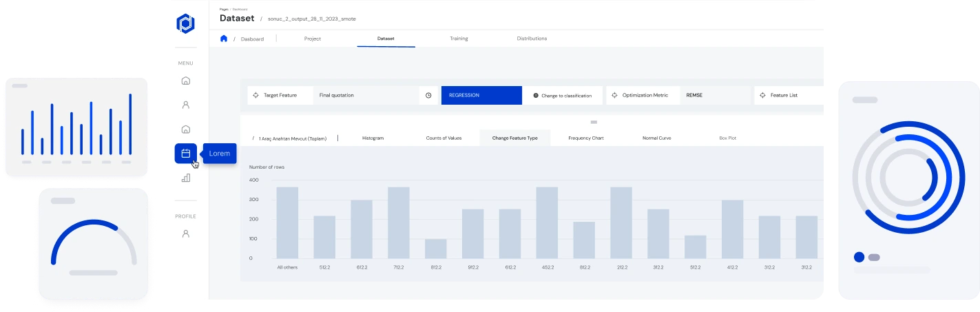980x312 pixels.
Task: Click Change to classification
Action: (563, 95)
